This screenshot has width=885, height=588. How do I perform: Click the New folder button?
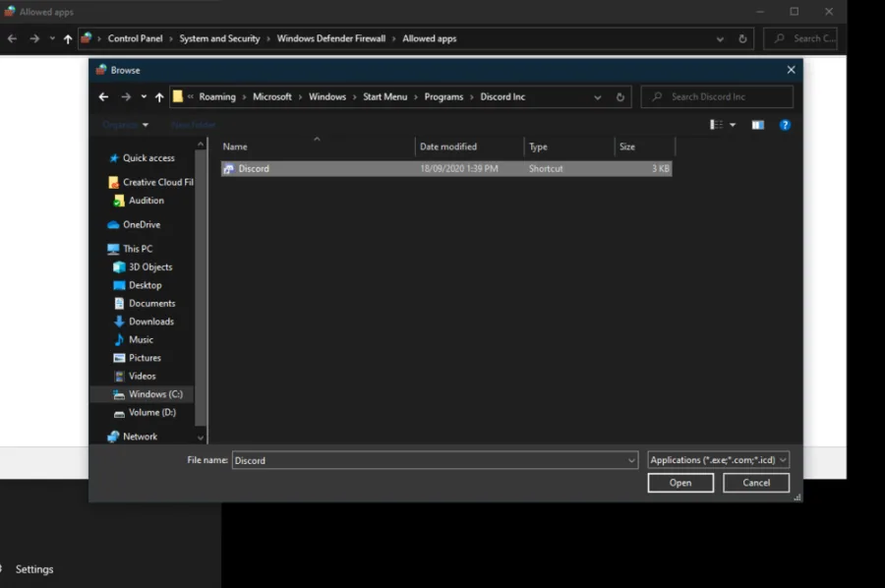(193, 125)
